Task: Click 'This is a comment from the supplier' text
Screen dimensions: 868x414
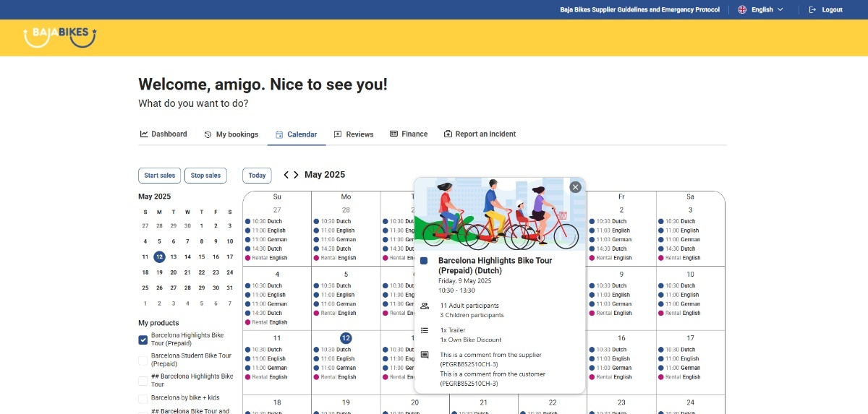Action: point(490,355)
